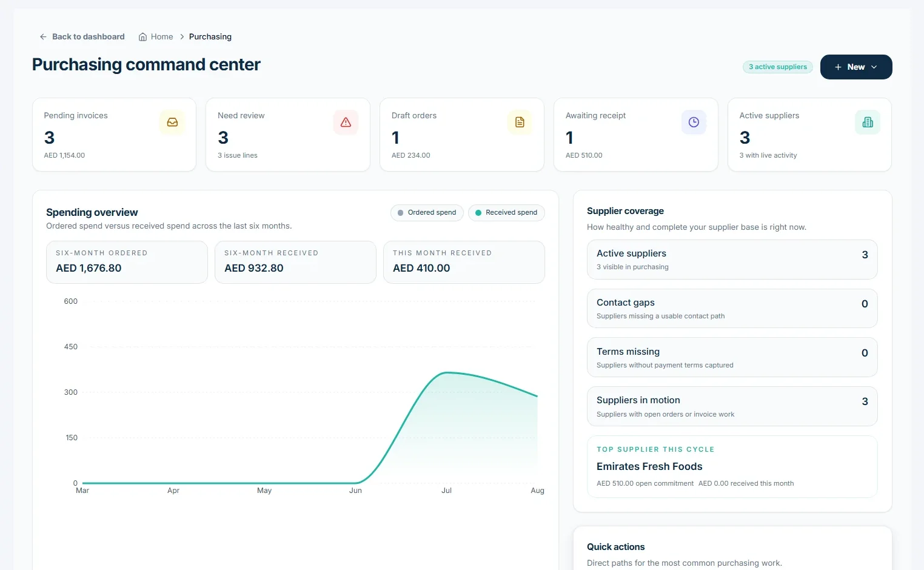The width and height of the screenshot is (924, 570).
Task: Open the Active suppliers summary card
Action: click(x=809, y=135)
